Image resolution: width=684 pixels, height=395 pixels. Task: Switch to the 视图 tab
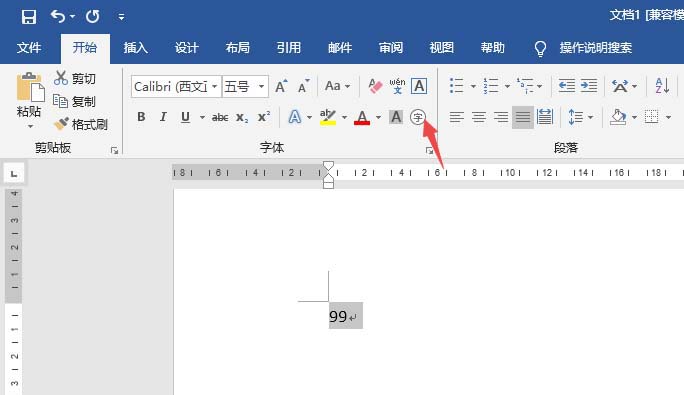point(442,48)
